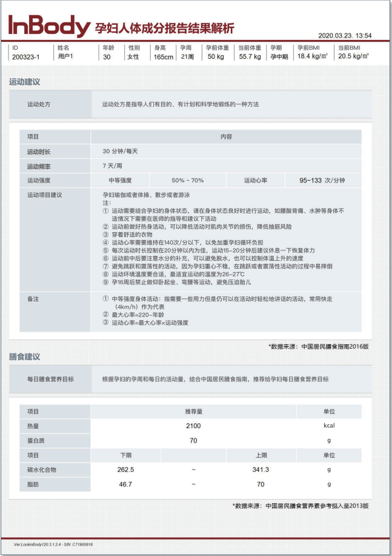Click note ③ 穿着舒适的衣物
The width and height of the screenshot is (392, 556).
coord(128,235)
